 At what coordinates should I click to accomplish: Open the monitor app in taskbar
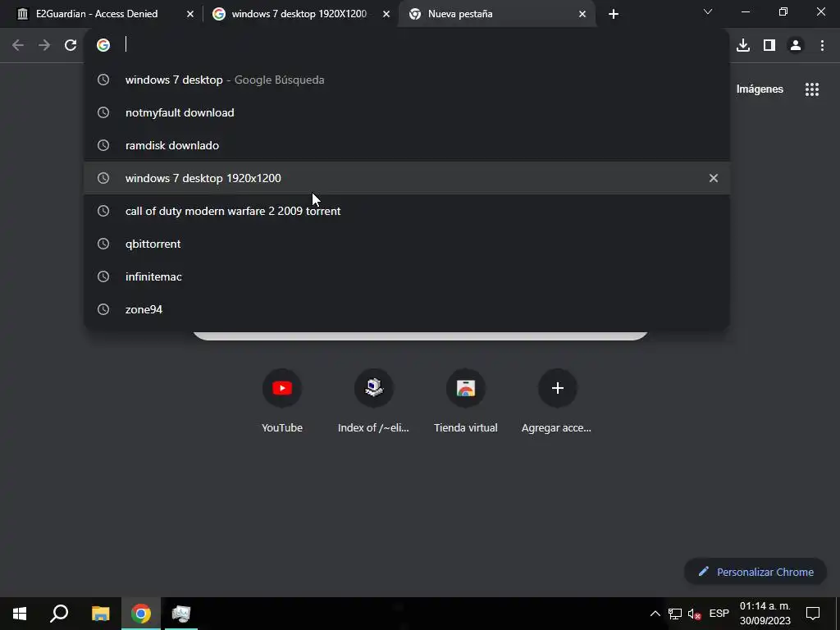pos(181,614)
